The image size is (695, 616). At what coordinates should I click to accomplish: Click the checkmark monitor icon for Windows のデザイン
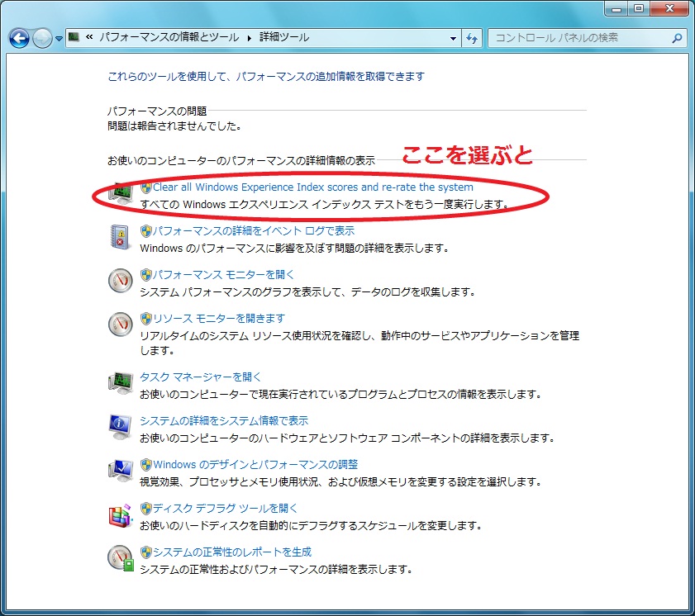click(121, 471)
